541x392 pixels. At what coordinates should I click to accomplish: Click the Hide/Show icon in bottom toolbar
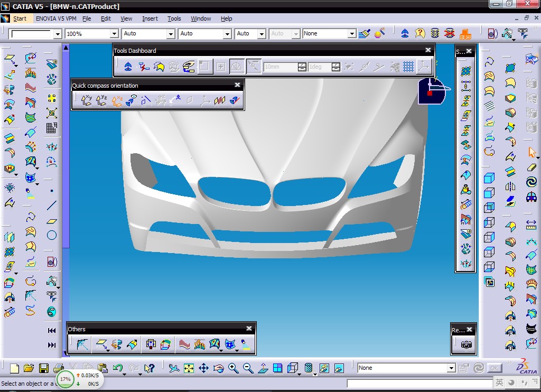click(324, 368)
